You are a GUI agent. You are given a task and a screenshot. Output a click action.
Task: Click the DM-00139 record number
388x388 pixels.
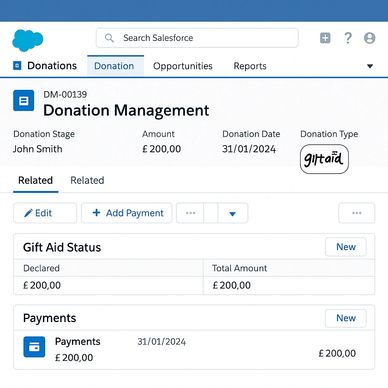click(65, 95)
